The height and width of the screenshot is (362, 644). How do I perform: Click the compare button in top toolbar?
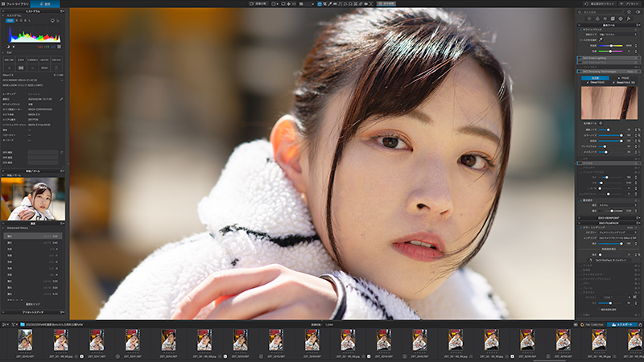[x=258, y=4]
